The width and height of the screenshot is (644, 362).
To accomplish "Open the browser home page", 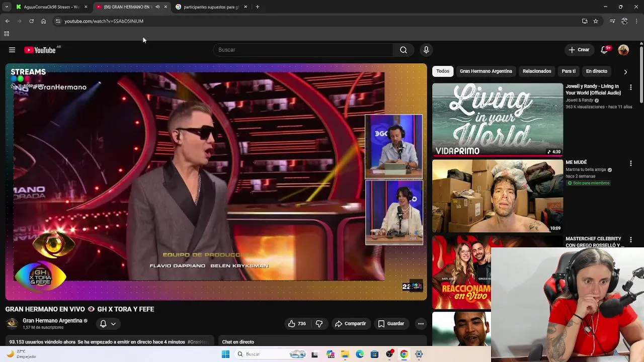I will (43, 21).
